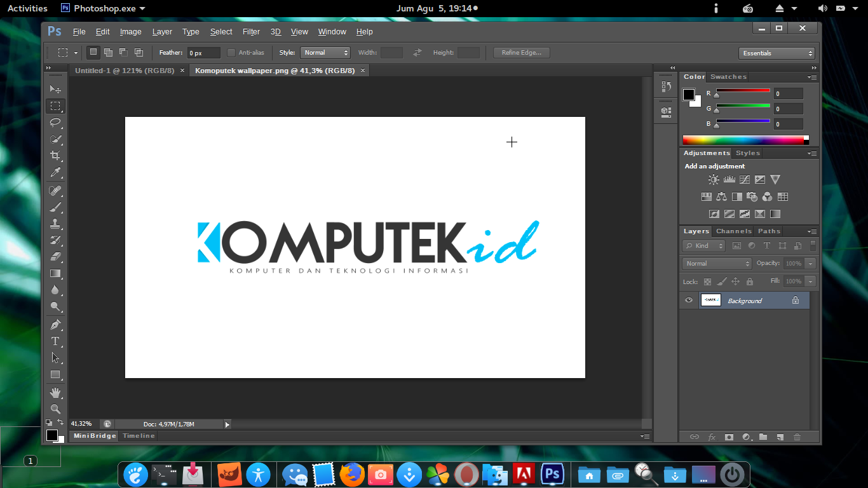The height and width of the screenshot is (488, 868).
Task: Open the Timeline panel tab
Action: pos(139,436)
